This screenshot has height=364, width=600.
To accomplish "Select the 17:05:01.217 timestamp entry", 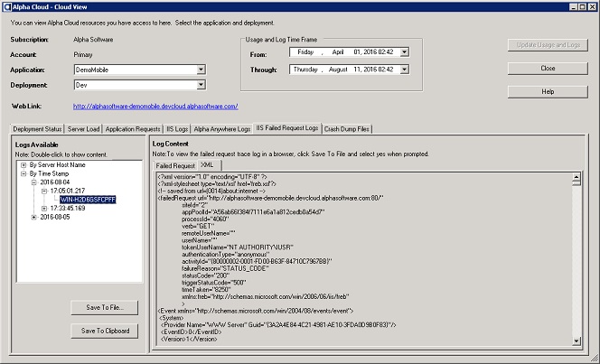I will click(68, 191).
